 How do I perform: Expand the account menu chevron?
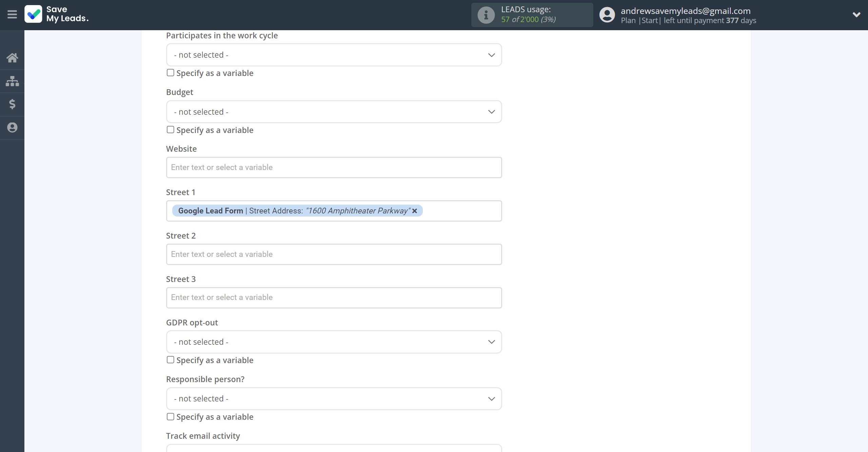856,15
